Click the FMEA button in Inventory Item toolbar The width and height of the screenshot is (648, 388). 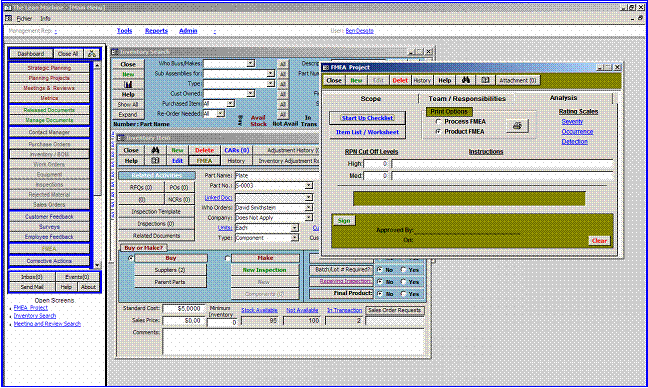[204, 161]
